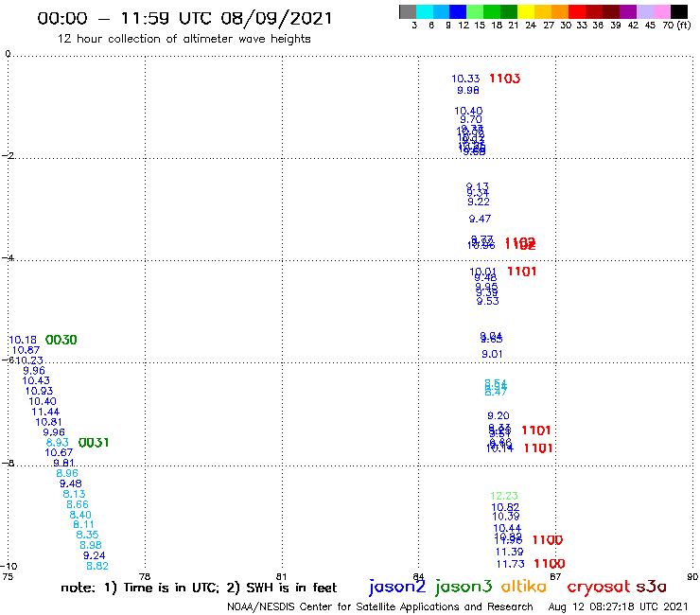Image resolution: width=700 pixels, height=615 pixels.
Task: Click the light blue value 8.66
Action: tap(78, 504)
